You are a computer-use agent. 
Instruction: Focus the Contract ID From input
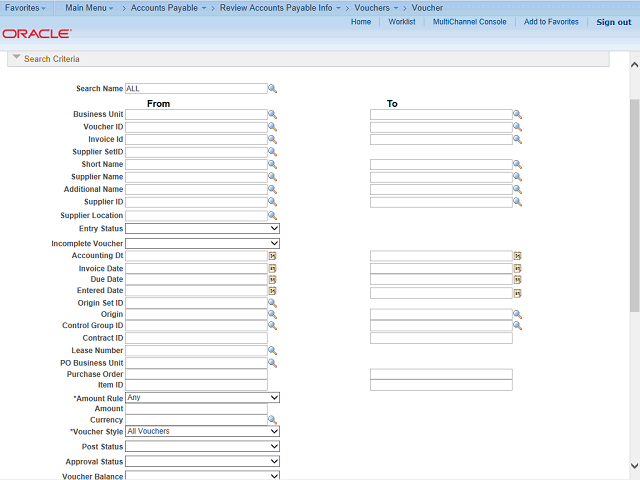click(x=196, y=338)
